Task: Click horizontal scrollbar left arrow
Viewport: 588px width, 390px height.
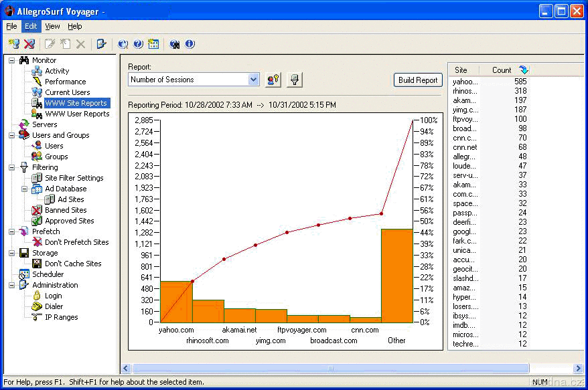Action: [126, 369]
